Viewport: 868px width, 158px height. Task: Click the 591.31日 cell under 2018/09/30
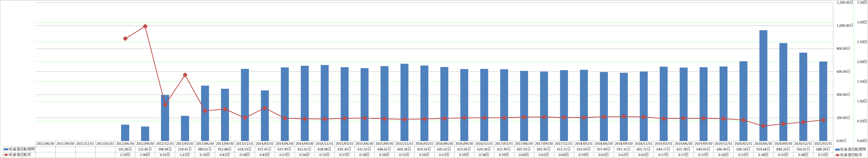[624, 149]
